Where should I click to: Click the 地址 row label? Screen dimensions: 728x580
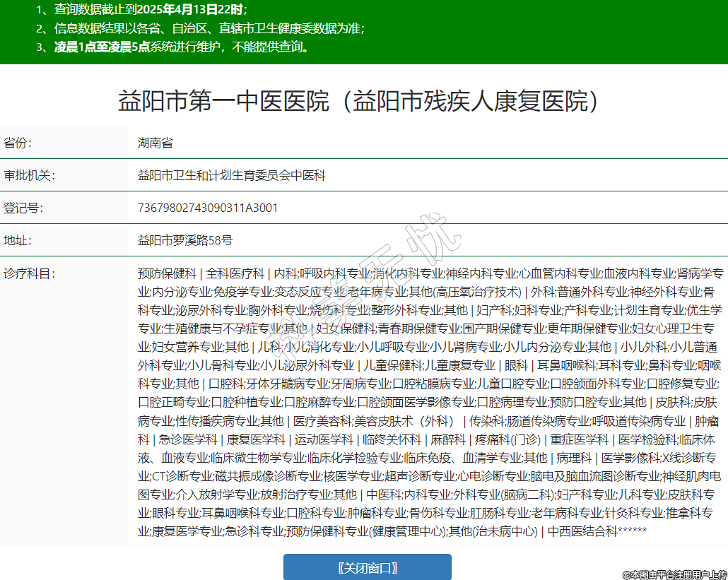coord(18,240)
